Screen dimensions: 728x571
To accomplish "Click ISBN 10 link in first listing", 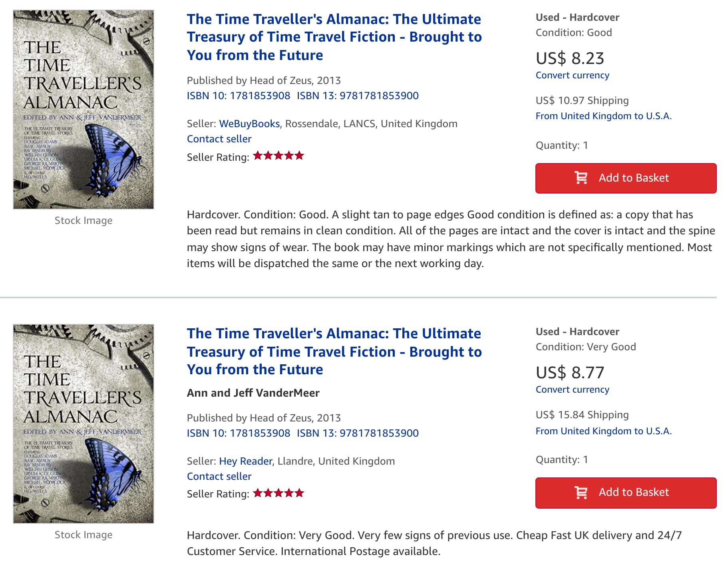I will click(239, 96).
